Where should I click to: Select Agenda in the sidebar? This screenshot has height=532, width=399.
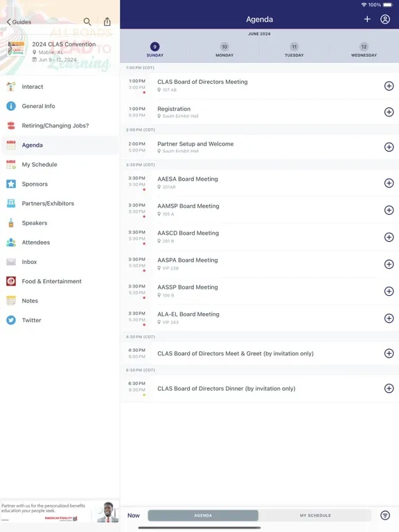coord(60,145)
